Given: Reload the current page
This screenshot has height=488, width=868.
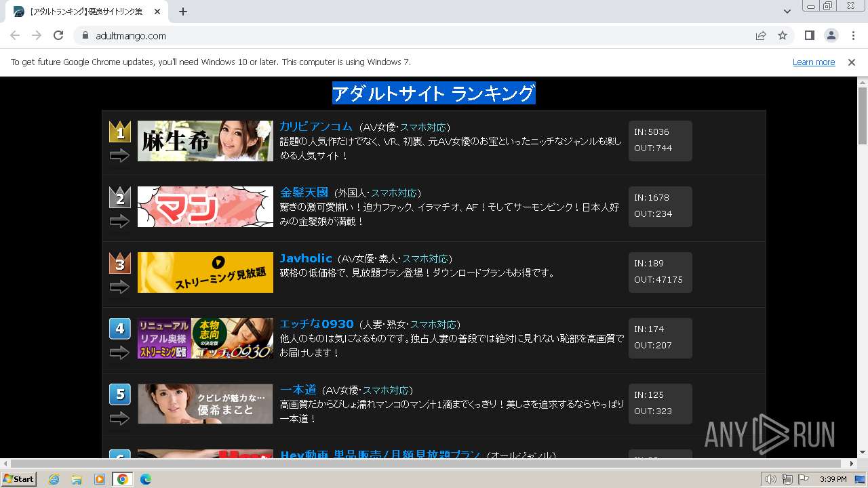Looking at the screenshot, I should click(x=58, y=35).
